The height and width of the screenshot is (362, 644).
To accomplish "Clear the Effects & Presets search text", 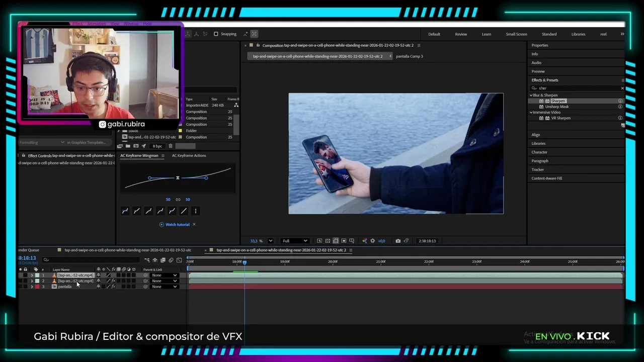I will pos(622,88).
